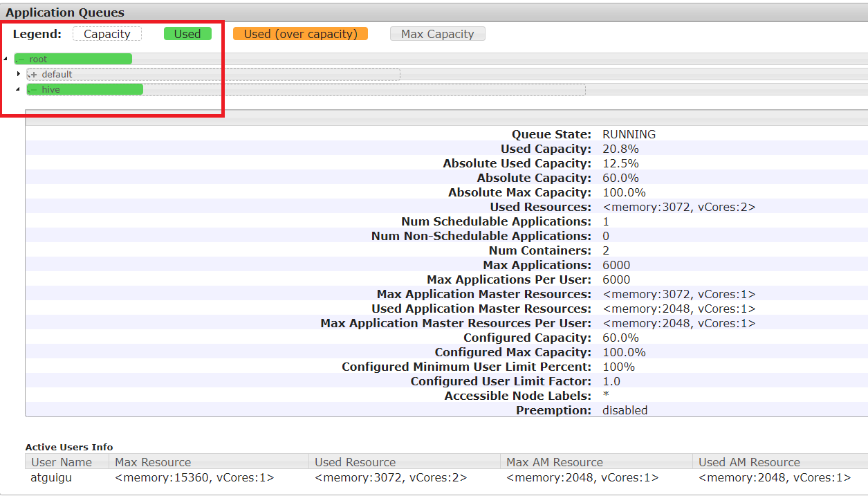Sort by Max AM Resource column header
This screenshot has width=868, height=496.
click(597, 462)
